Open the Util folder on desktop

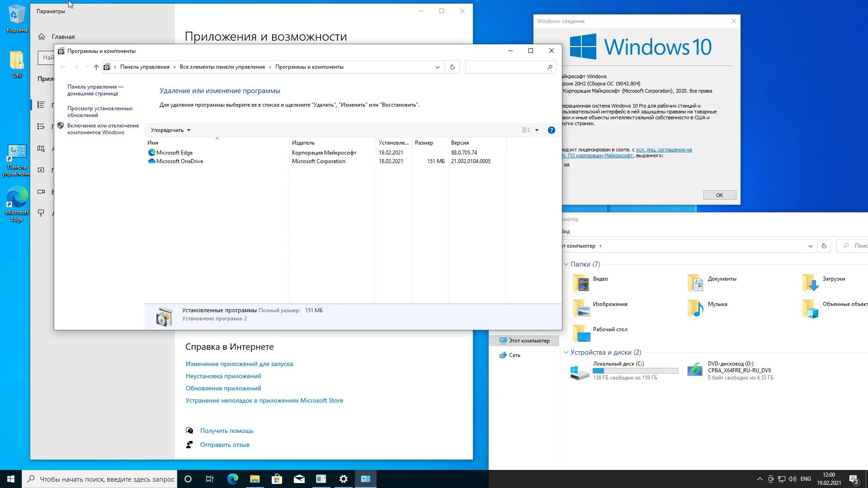pyautogui.click(x=17, y=64)
